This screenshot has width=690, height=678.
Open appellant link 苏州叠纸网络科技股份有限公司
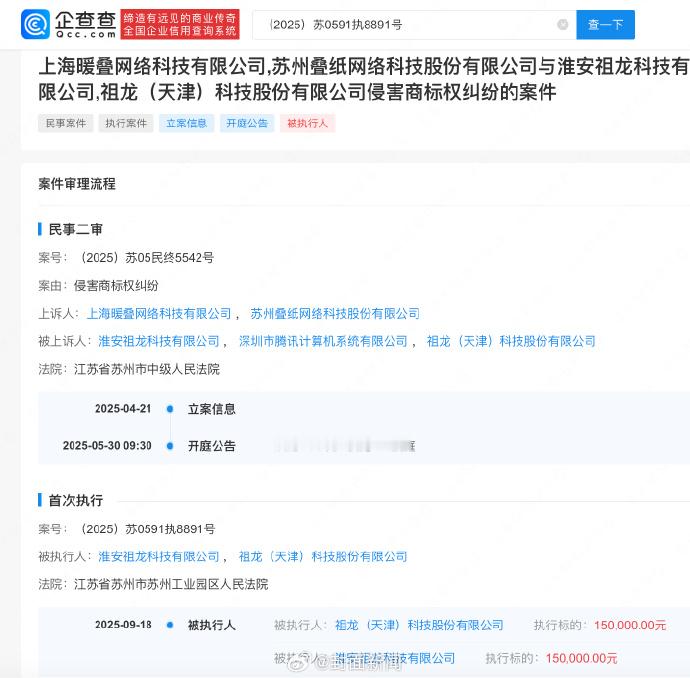pos(335,314)
